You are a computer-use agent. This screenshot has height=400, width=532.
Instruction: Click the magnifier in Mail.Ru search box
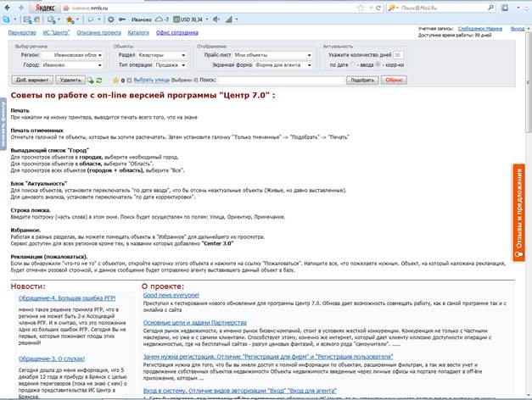pos(490,8)
